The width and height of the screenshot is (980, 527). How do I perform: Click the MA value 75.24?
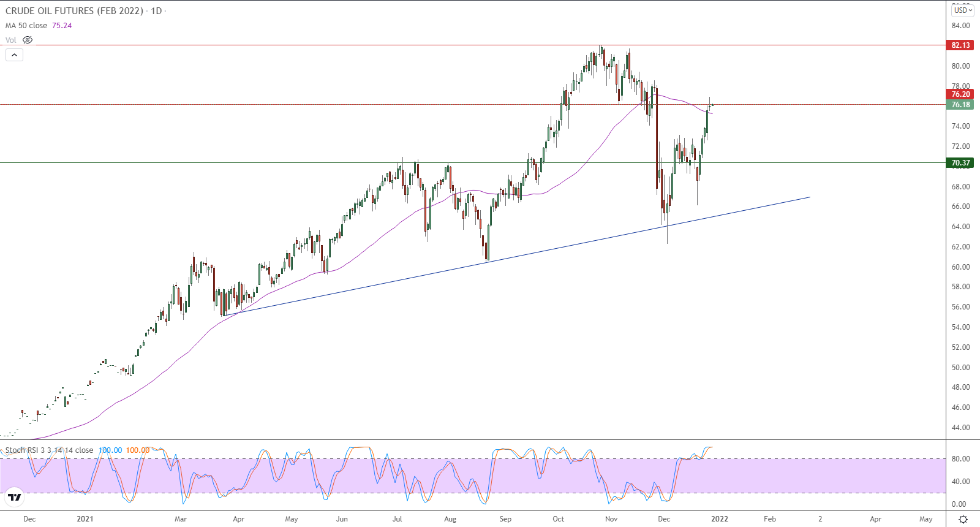coord(62,26)
